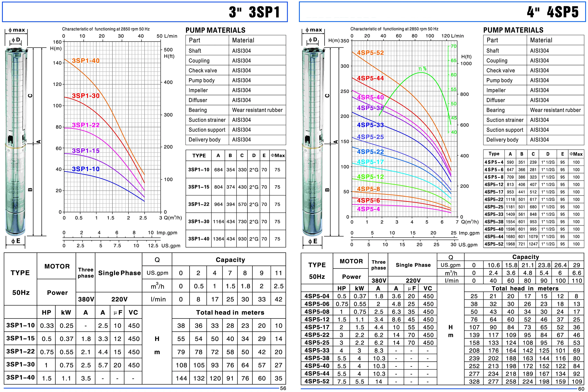
Task: Click the 3SP1-22 row in dimensions table
Action: click(199, 204)
